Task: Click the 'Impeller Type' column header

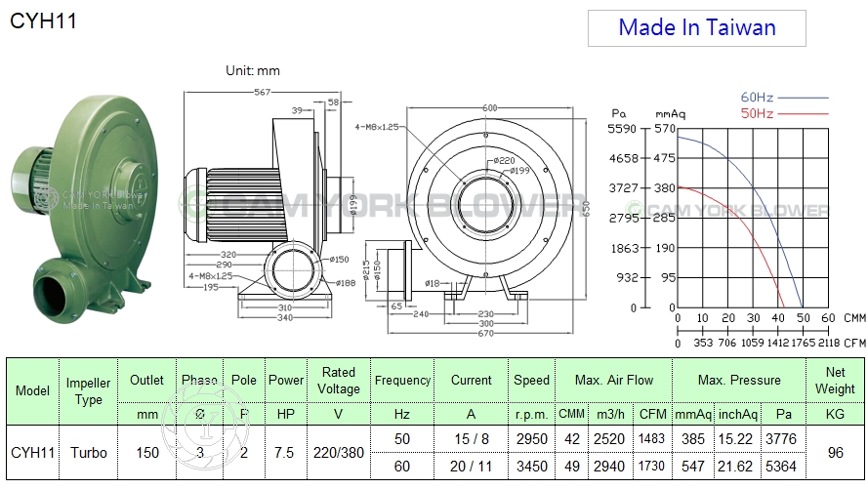Action: [89, 391]
